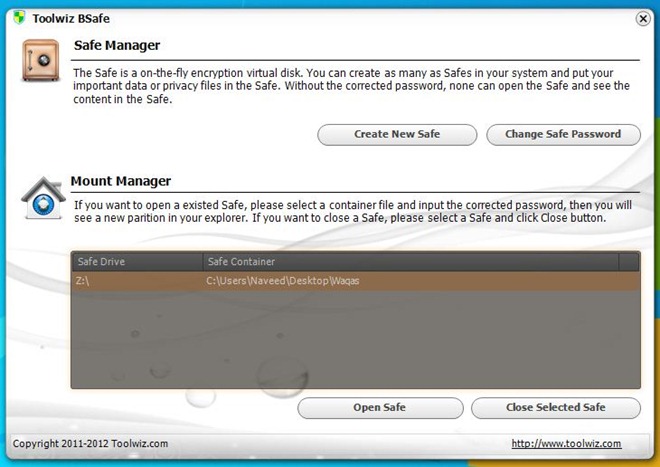Close the Toolwiz BSafe window
This screenshot has height=467, width=660.
pos(643,18)
